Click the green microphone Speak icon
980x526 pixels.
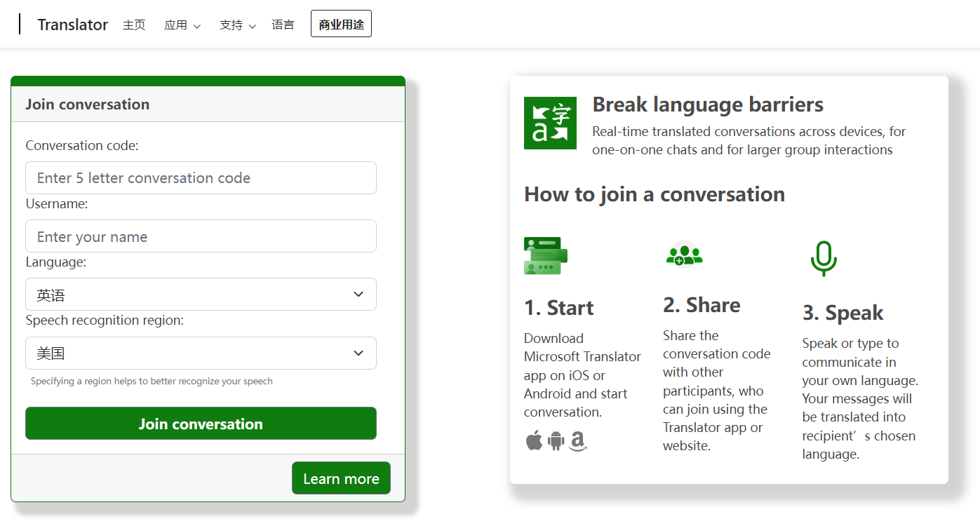pyautogui.click(x=824, y=259)
